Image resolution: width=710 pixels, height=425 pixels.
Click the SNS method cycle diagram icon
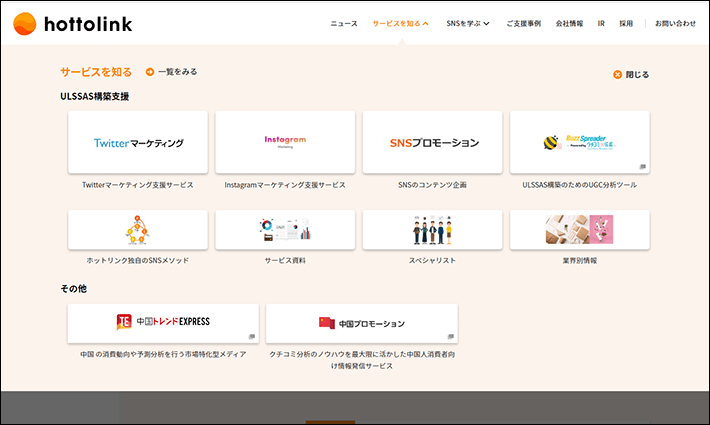(x=137, y=230)
